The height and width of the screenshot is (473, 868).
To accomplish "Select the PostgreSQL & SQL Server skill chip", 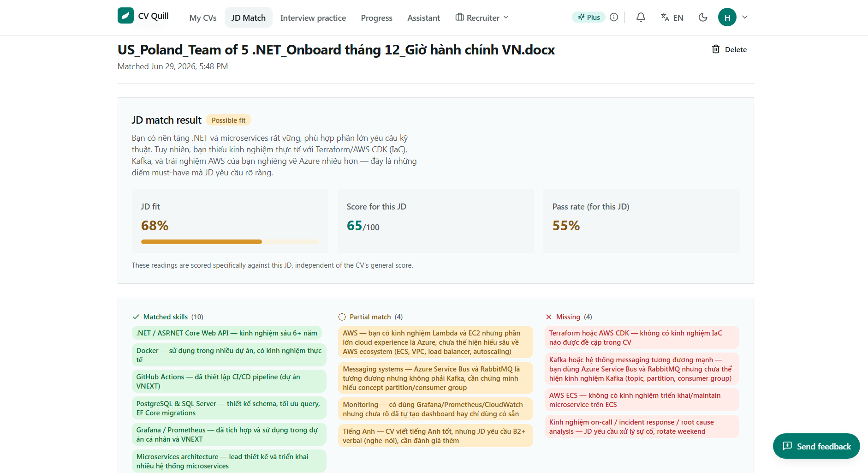I will point(229,408).
